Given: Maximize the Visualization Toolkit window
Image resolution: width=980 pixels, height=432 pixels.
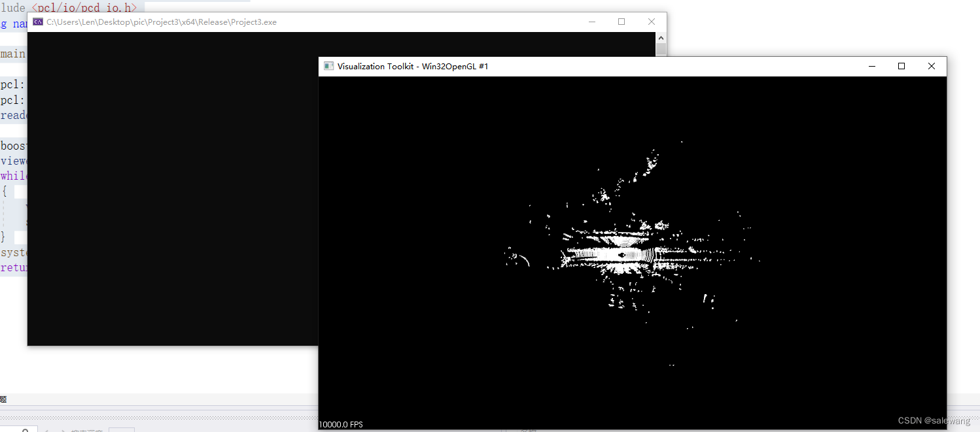Looking at the screenshot, I should tap(901, 66).
